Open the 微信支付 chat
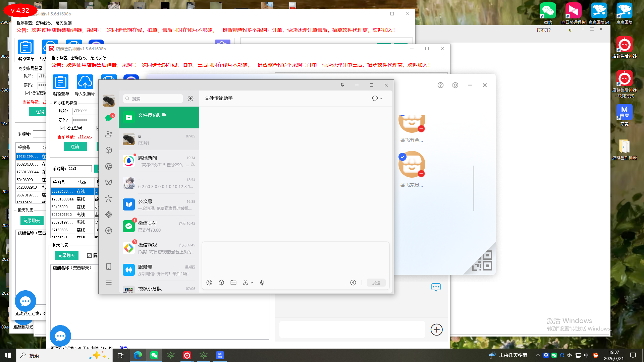644x362 pixels. pos(159,227)
